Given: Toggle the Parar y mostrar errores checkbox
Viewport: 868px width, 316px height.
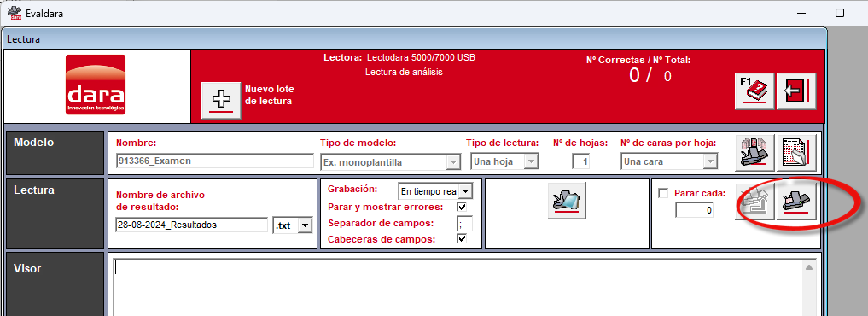Looking at the screenshot, I should coord(463,207).
